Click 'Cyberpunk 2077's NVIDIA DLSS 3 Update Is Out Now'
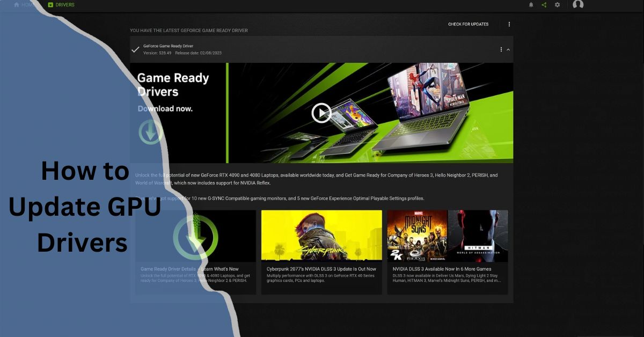The width and height of the screenshot is (644, 337). tap(321, 269)
